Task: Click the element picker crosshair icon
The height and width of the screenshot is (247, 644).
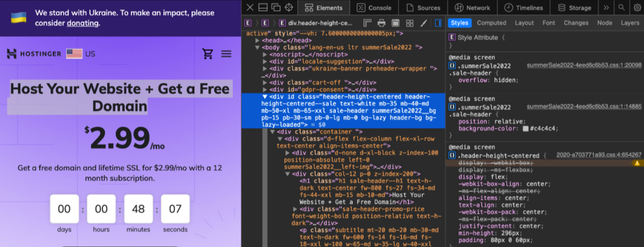Action: pyautogui.click(x=289, y=8)
